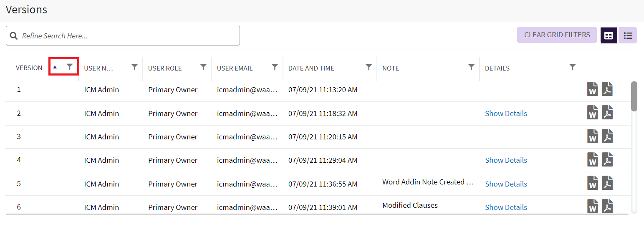Open Date and Time filter dropdown
Screen dimensions: 644x227
point(369,67)
